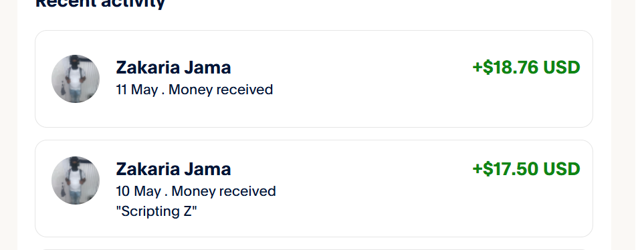Open the 10 May transaction card details
This screenshot has height=250, width=644.
coord(314,189)
